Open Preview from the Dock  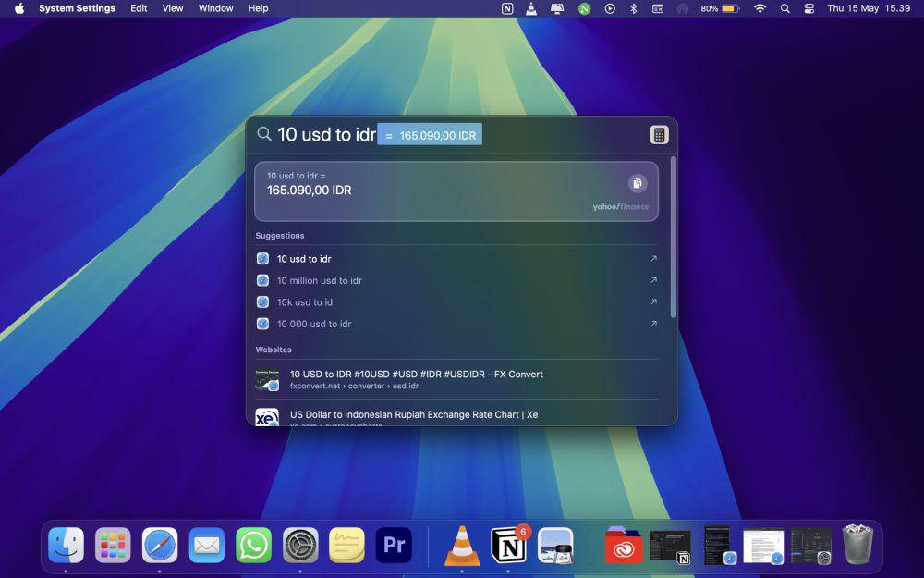[555, 545]
